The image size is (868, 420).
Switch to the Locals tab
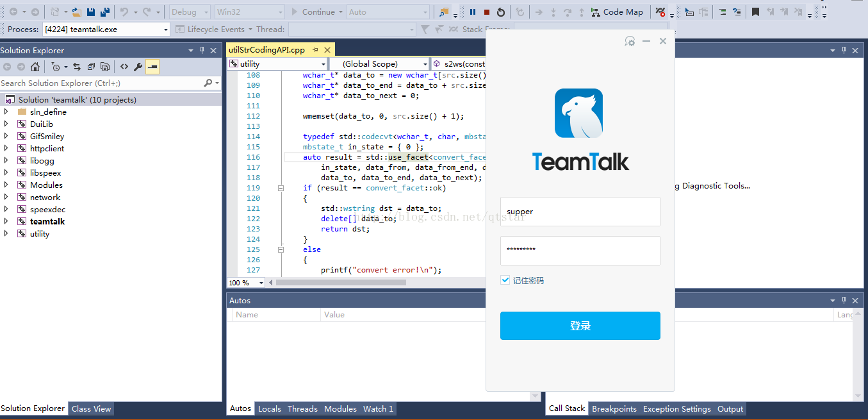tap(270, 408)
